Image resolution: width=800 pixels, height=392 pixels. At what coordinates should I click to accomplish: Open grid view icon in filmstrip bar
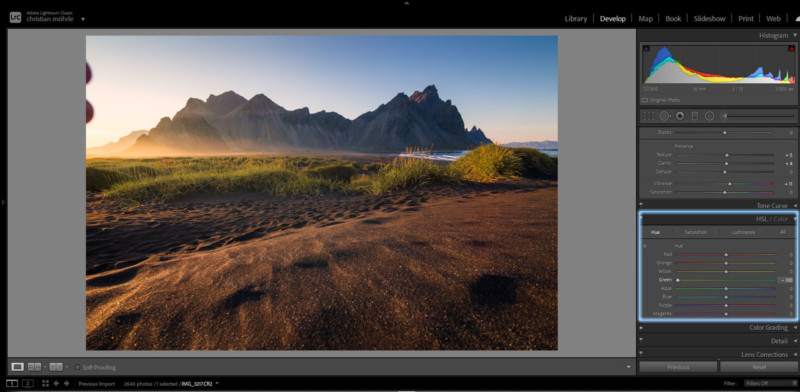[45, 383]
